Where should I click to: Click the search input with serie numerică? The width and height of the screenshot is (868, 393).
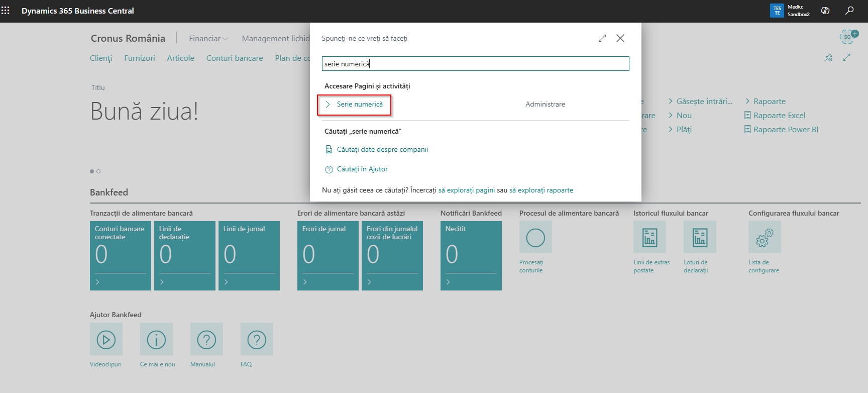475,64
